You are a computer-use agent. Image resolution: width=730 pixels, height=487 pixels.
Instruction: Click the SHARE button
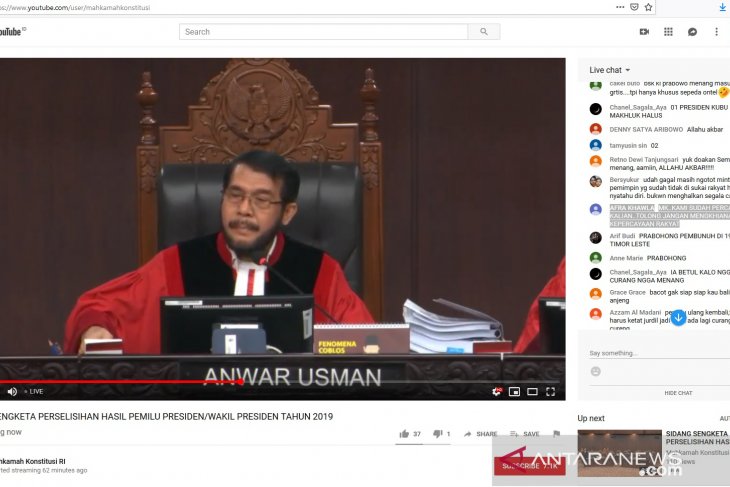480,434
